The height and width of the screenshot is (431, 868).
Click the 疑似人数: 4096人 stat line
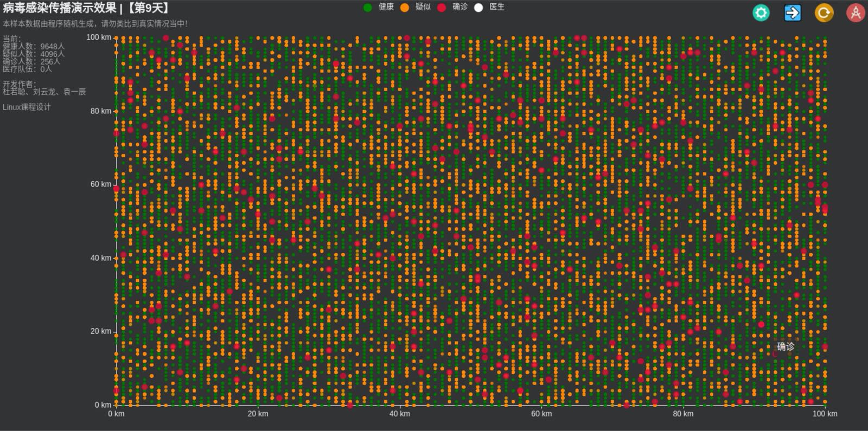coord(33,54)
